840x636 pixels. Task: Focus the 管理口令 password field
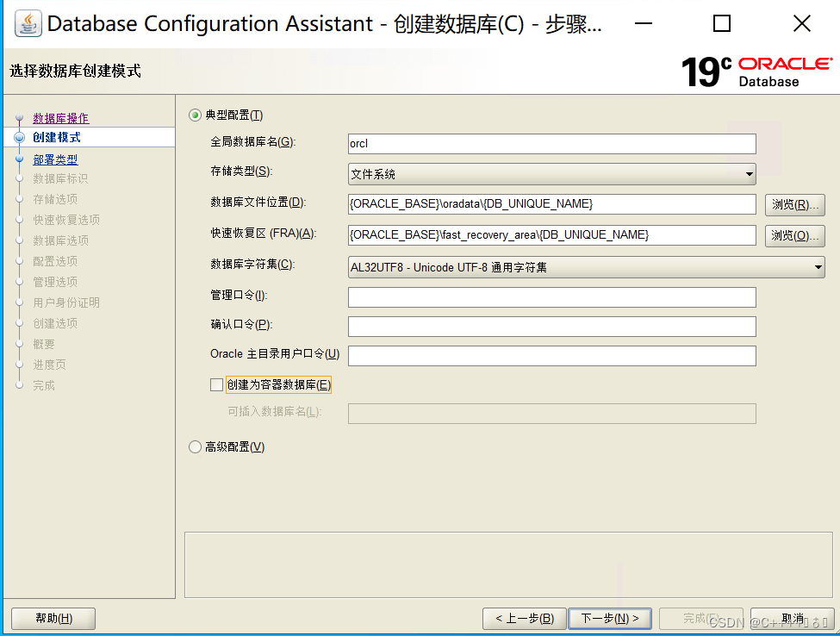click(551, 297)
